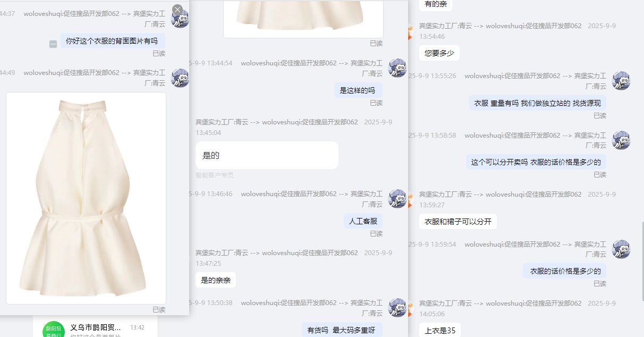Click the 衣服和裙子可以分开 message
Screen dimensions: 644x337
tap(458, 222)
